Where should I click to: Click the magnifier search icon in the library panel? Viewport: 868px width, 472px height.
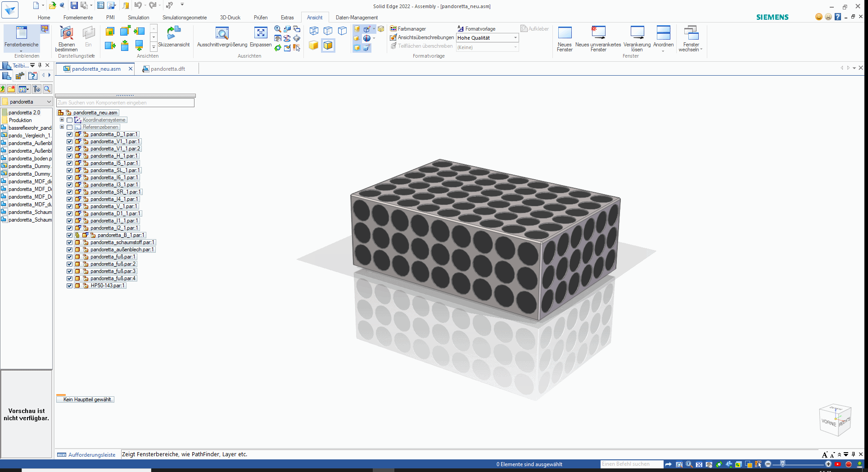coord(47,89)
